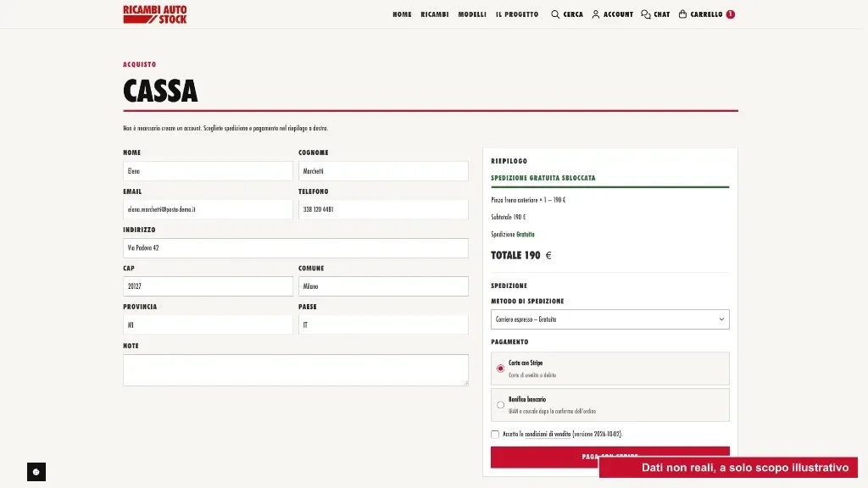
Task: Open the Cerca search link
Action: point(573,14)
